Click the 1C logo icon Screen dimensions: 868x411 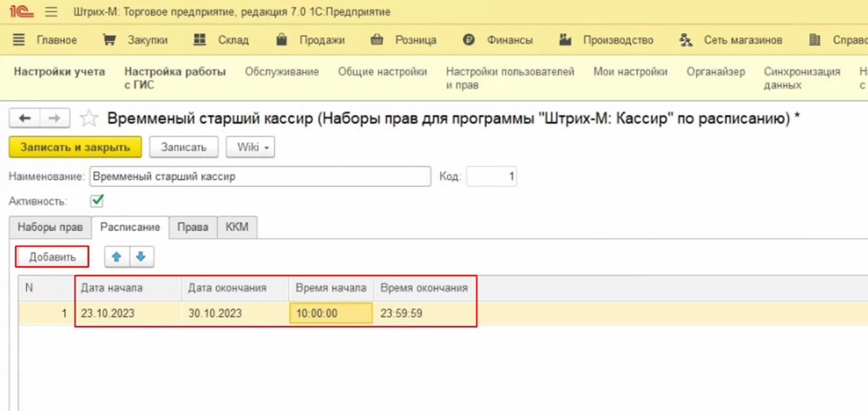pos(20,13)
